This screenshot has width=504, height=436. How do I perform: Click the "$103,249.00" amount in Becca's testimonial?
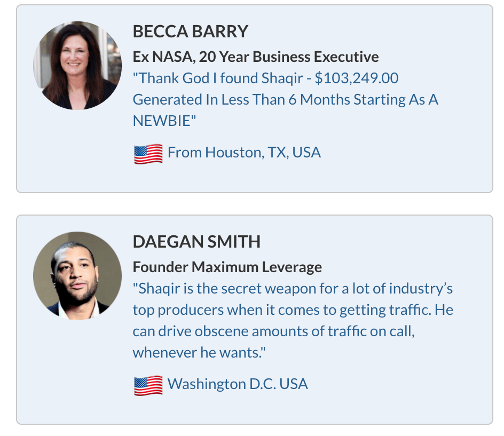pyautogui.click(x=357, y=78)
